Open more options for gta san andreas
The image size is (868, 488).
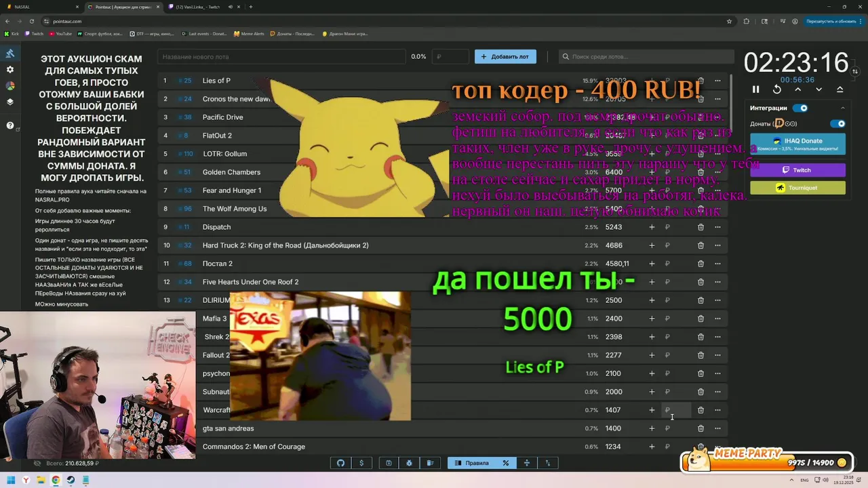tap(717, 428)
